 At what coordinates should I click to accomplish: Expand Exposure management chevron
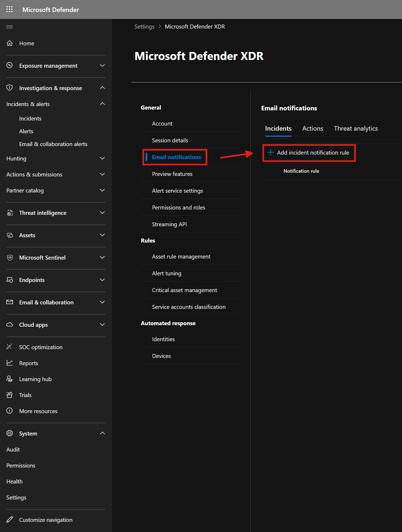[x=102, y=66]
